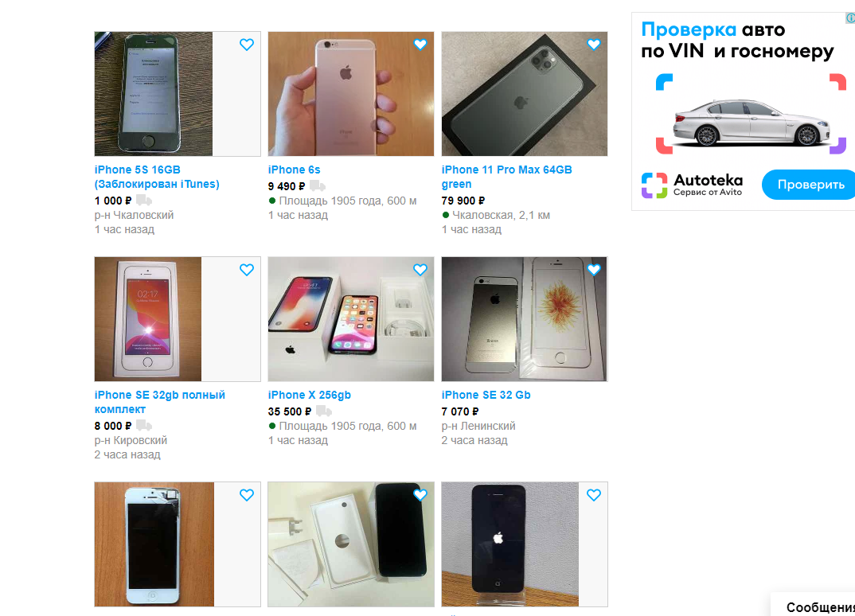
Task: Click the Autoteka logo in the ad
Action: pyautogui.click(x=692, y=185)
